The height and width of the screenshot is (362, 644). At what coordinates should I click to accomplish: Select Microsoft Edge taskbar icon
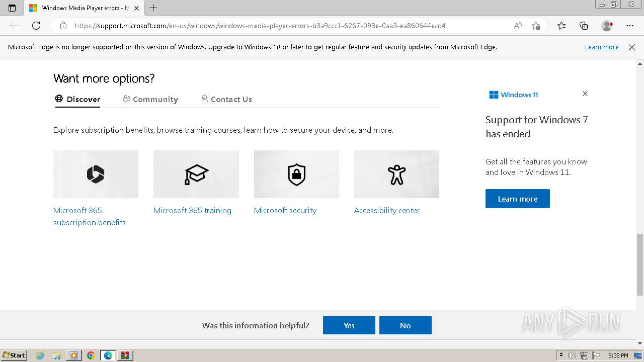coord(108,355)
